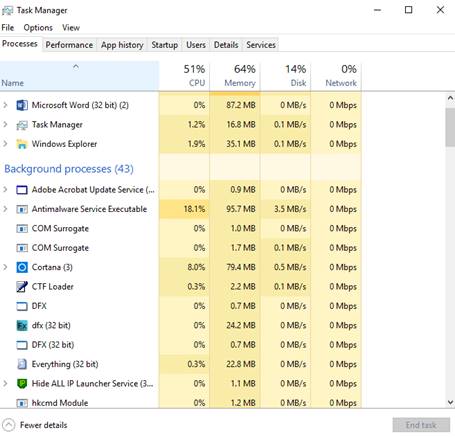Click the Windows Explorer folder icon
Screen dimensions: 455x437
22,144
